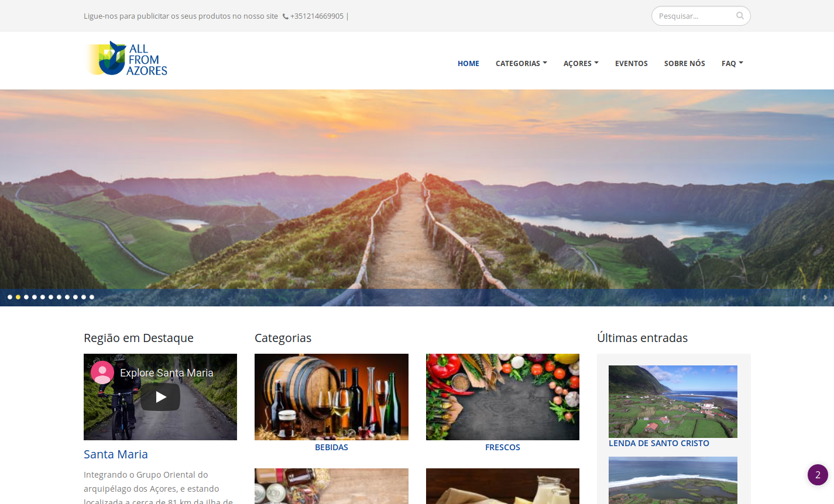Click the channel avatar on the video
Image resolution: width=834 pixels, height=504 pixels.
102,372
